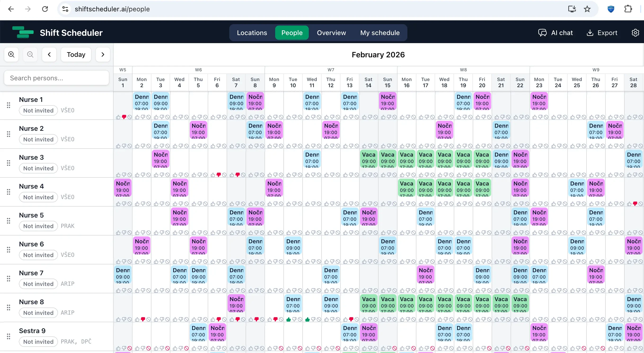Screen dimensions: 644x353
Task: Grab the drag handle for Nurse 4
Action: [x=9, y=192]
